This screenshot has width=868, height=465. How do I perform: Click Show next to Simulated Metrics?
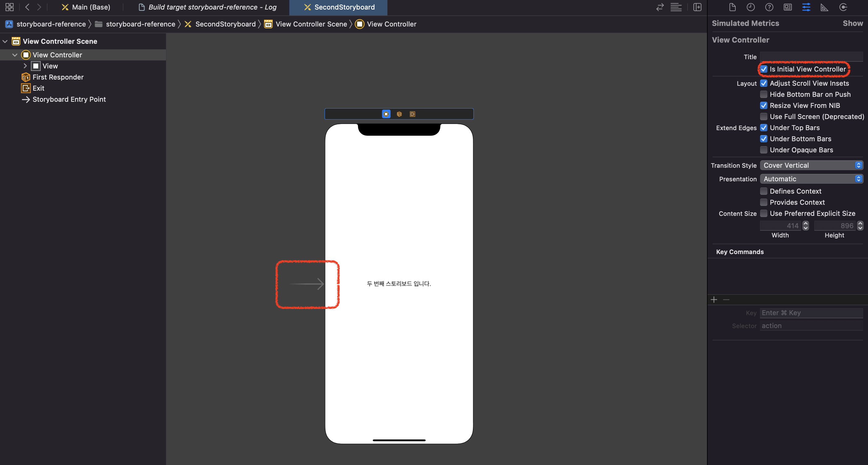853,23
